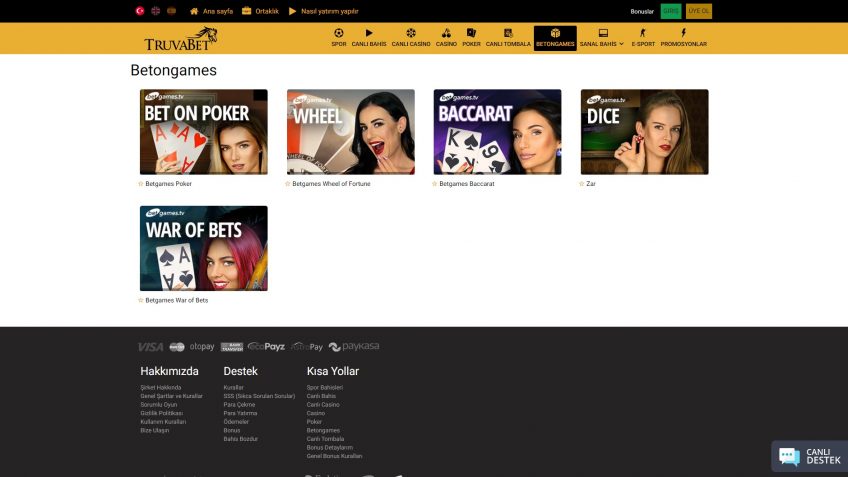Open the PROMOSYONLAR section
The width and height of the screenshot is (848, 477).
click(x=684, y=38)
